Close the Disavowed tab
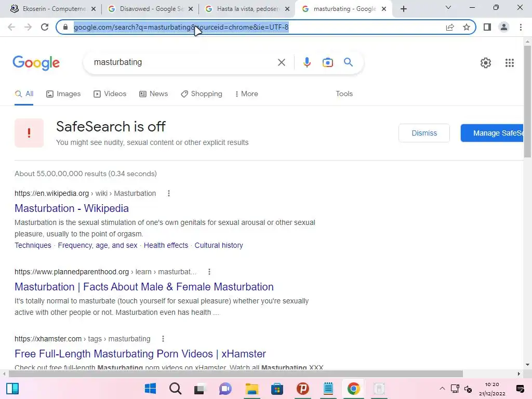Screen dimensions: 532x399 point(191,9)
